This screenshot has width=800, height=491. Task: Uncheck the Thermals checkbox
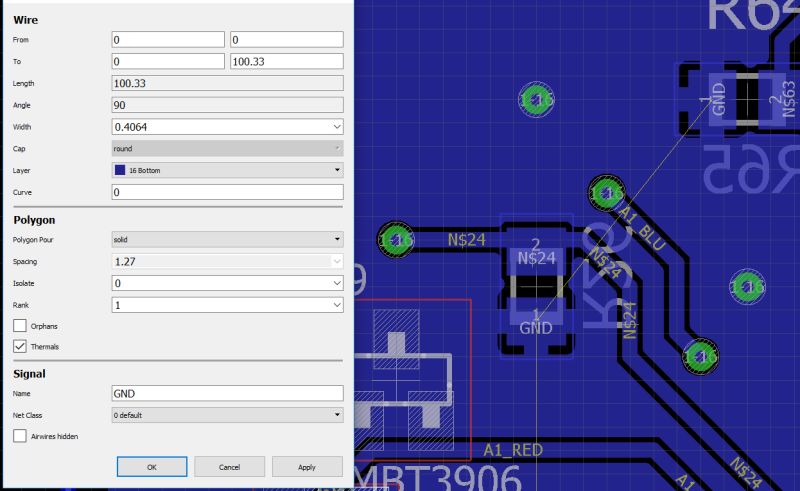coord(20,346)
